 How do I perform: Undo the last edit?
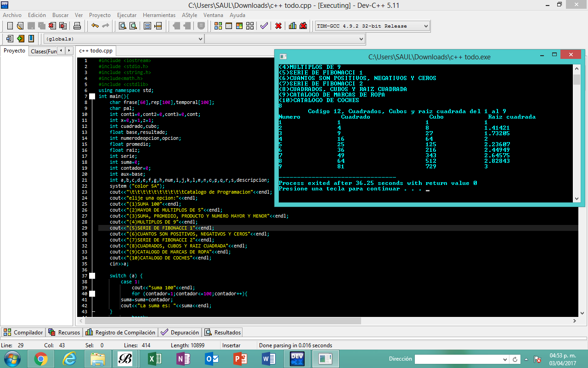point(96,26)
